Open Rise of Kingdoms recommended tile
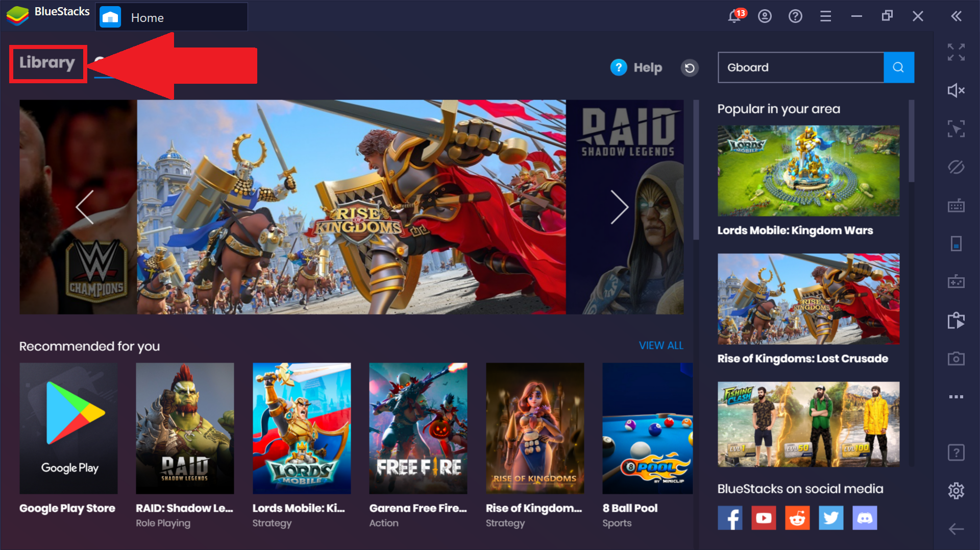Image resolution: width=980 pixels, height=550 pixels. click(x=535, y=428)
